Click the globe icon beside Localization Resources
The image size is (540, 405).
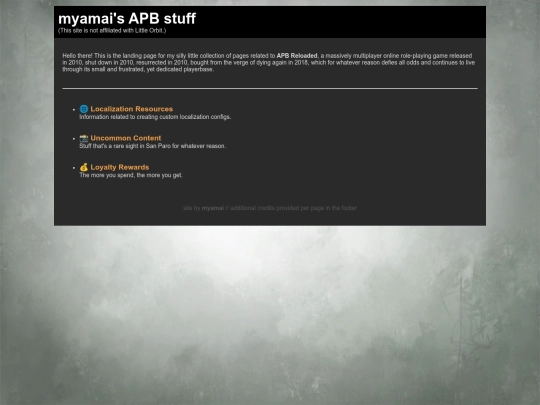(x=84, y=109)
